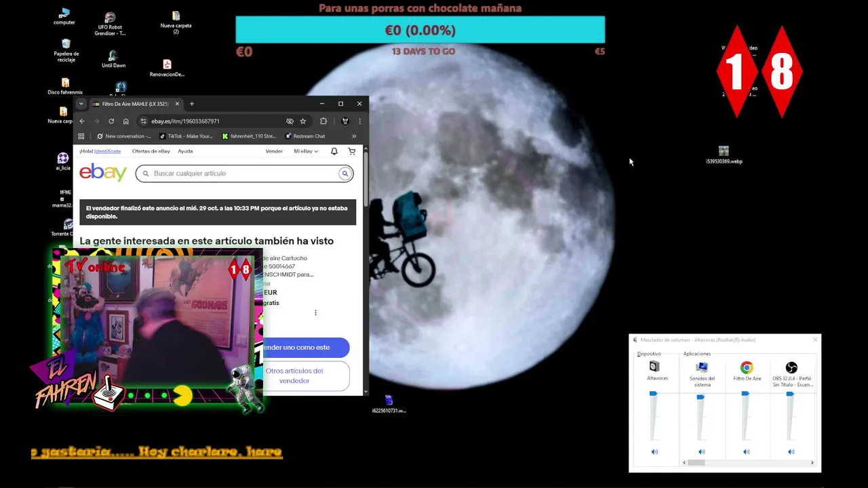
Task: Open the Chrome tab search chevron
Action: [x=81, y=104]
